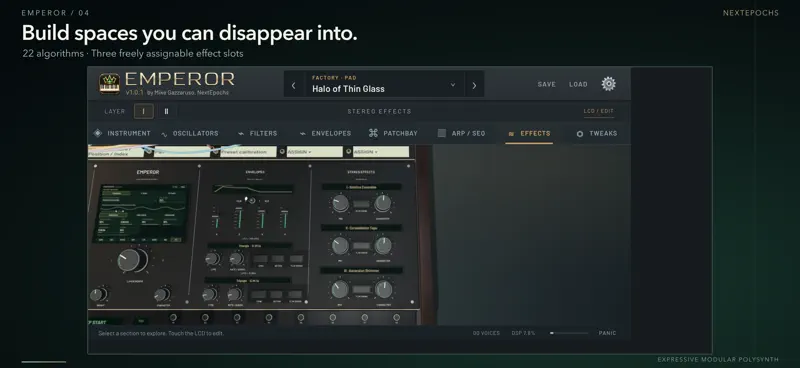Screen dimensions: 800x368
Task: Select Layer I
Action: (143, 111)
